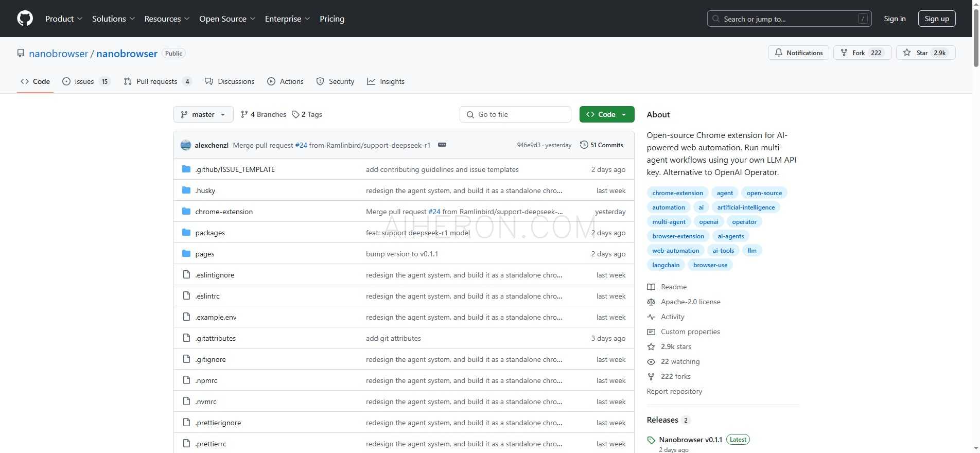Click the license scale icon

click(651, 302)
